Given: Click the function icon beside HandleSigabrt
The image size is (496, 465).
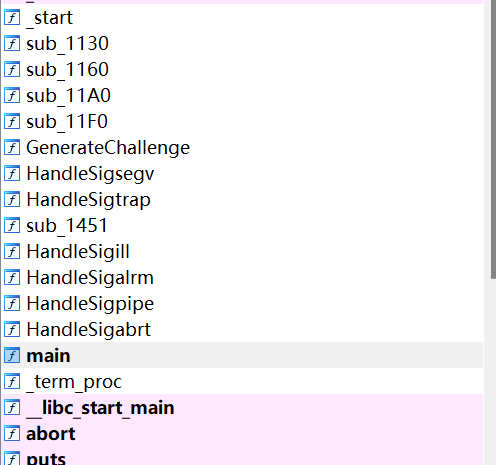Looking at the screenshot, I should 12,330.
